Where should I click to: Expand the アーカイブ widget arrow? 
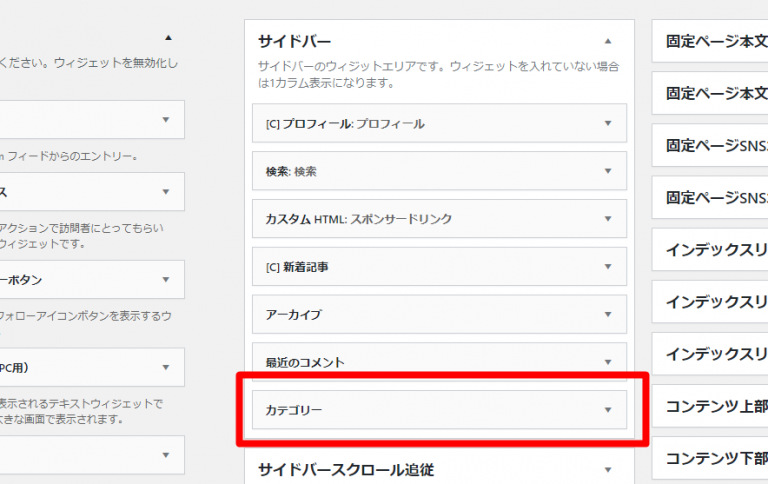click(x=608, y=314)
